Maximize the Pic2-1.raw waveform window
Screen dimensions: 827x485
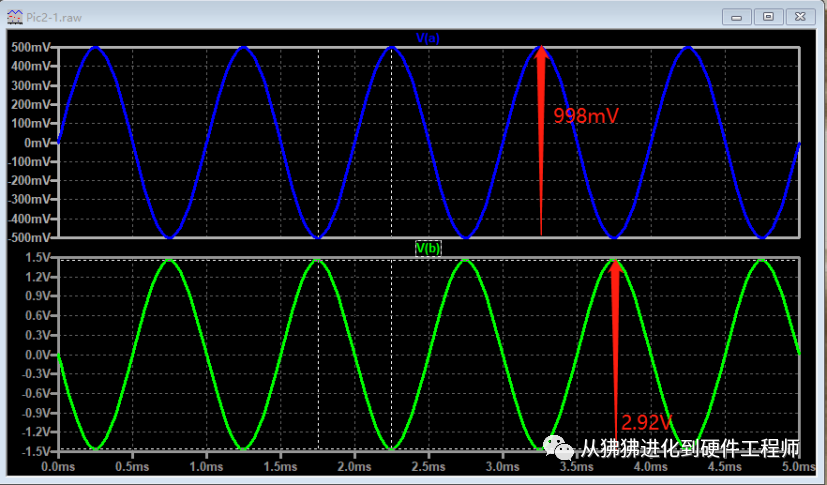click(768, 17)
